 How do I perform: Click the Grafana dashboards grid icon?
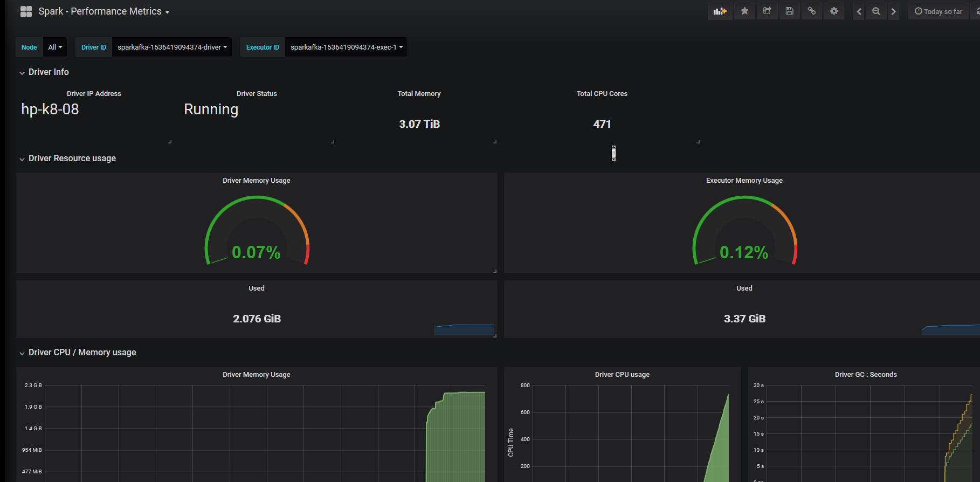(26, 11)
